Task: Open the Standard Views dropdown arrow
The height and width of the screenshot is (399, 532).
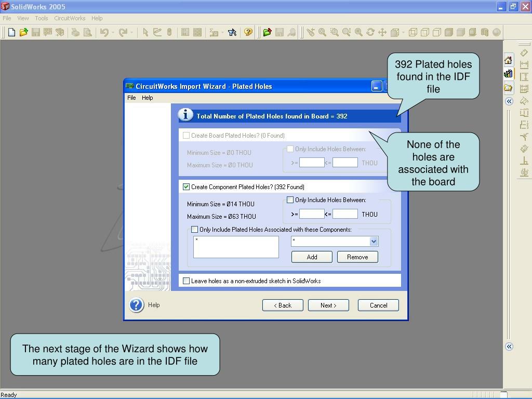Action: (x=403, y=32)
